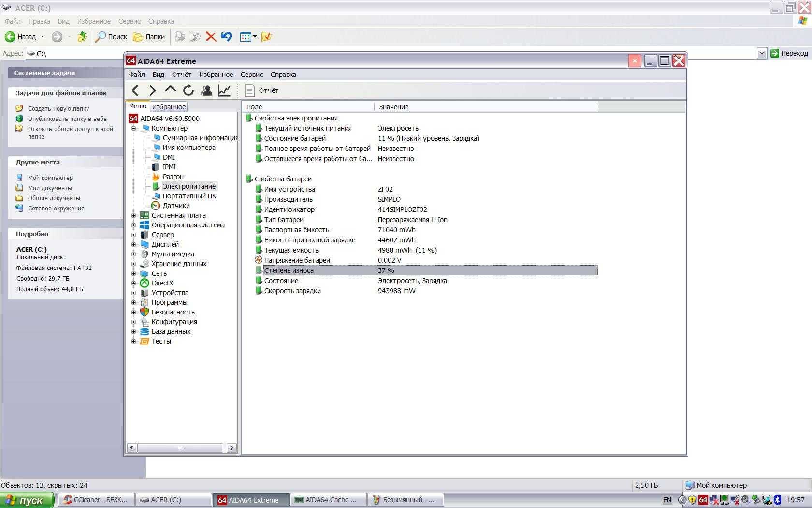Expand Операционная система tree node

point(134,225)
